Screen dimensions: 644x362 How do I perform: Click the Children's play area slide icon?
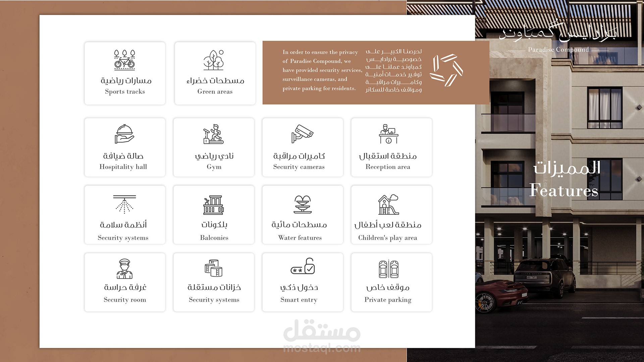coord(388,204)
